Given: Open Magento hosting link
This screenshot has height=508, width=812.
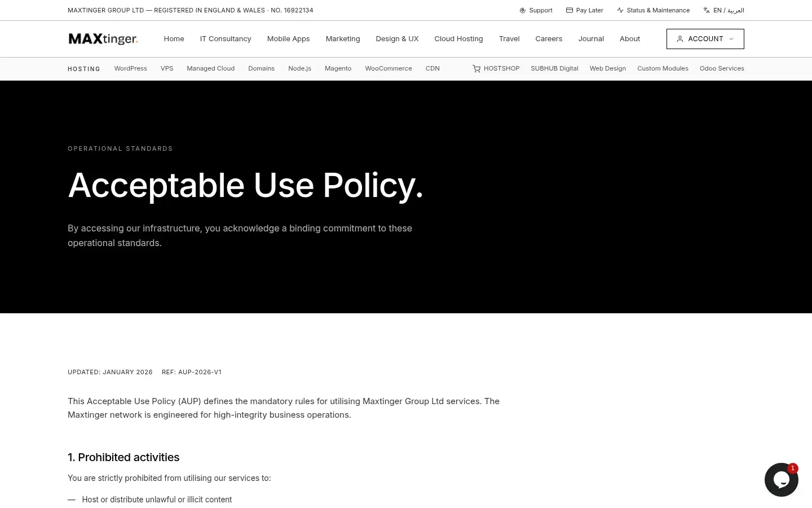Looking at the screenshot, I should click(x=338, y=68).
